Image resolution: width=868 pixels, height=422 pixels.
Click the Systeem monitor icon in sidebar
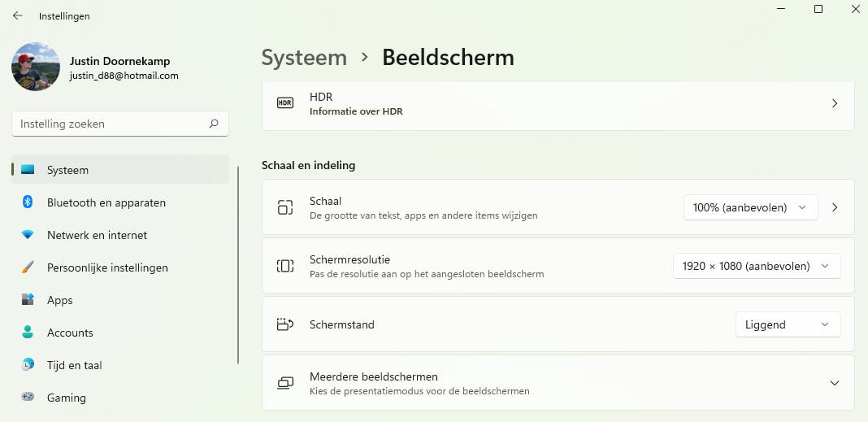tap(28, 170)
